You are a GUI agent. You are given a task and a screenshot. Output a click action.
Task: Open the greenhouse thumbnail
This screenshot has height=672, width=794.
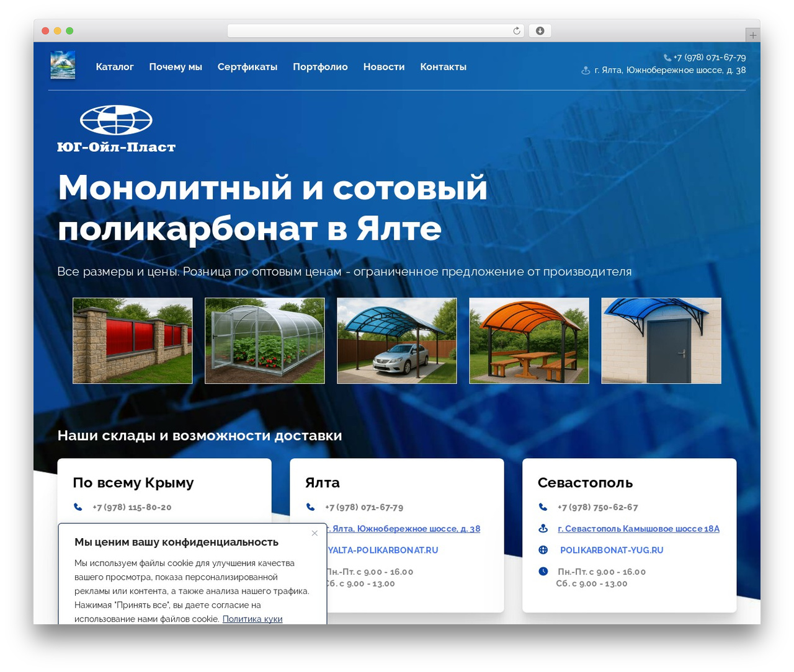pyautogui.click(x=265, y=341)
